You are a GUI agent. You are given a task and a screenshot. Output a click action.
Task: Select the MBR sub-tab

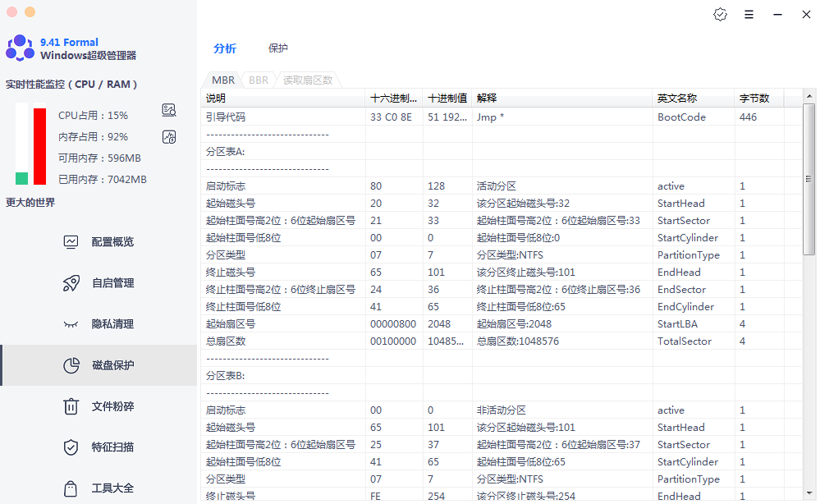pyautogui.click(x=222, y=80)
